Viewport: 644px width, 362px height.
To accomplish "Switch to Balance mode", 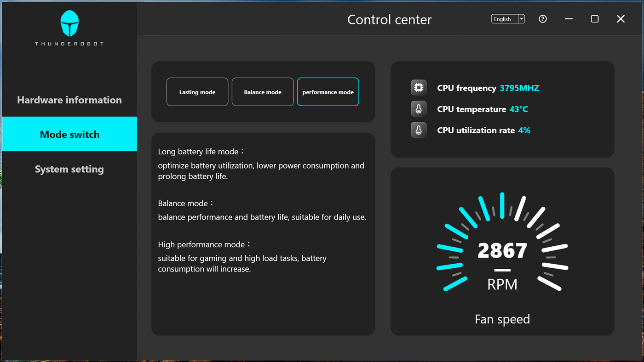I will (x=263, y=92).
